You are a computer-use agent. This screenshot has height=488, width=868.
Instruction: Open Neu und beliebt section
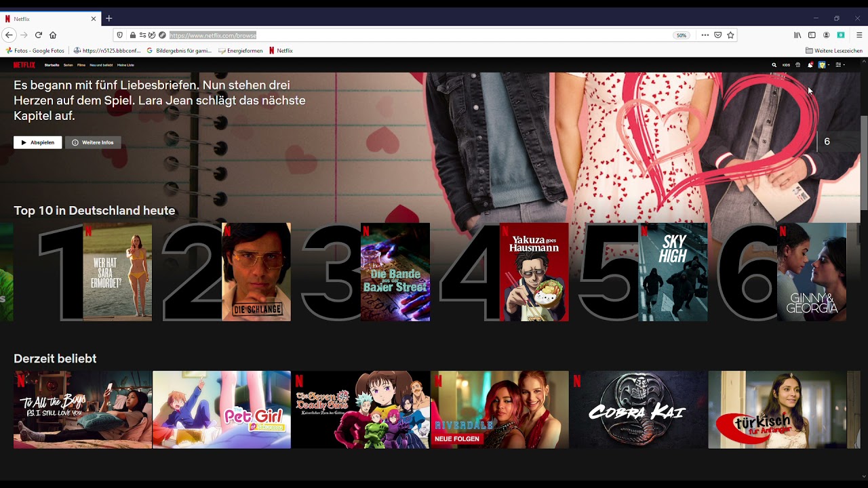[101, 65]
